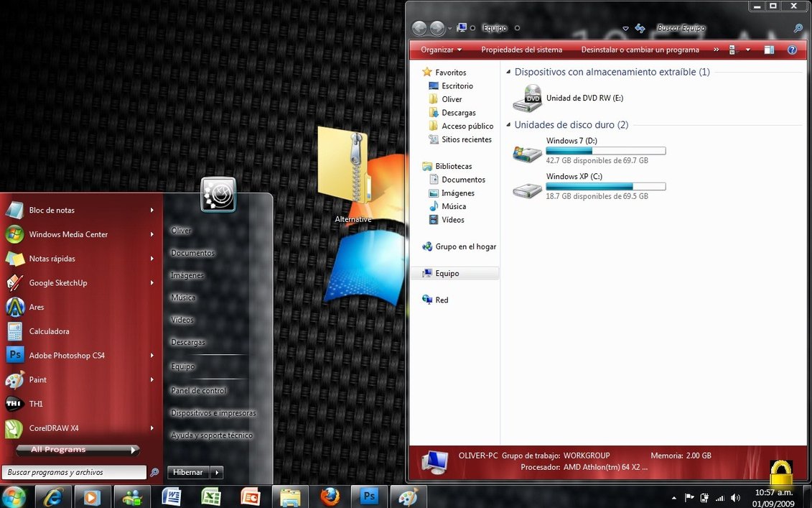Click Buscar programas y archivos search box
Screen dimensions: 812x508
(74, 472)
